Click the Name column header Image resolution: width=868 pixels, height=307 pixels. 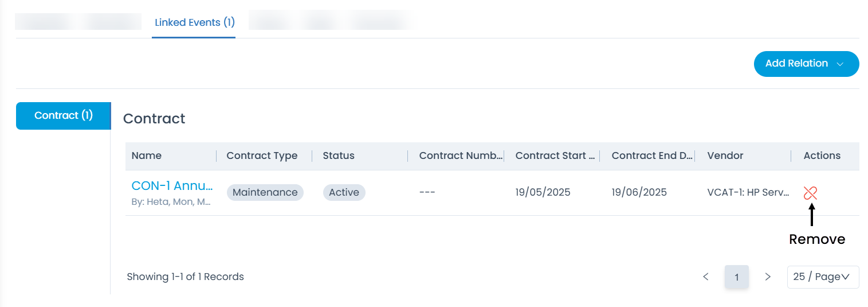pyautogui.click(x=147, y=156)
